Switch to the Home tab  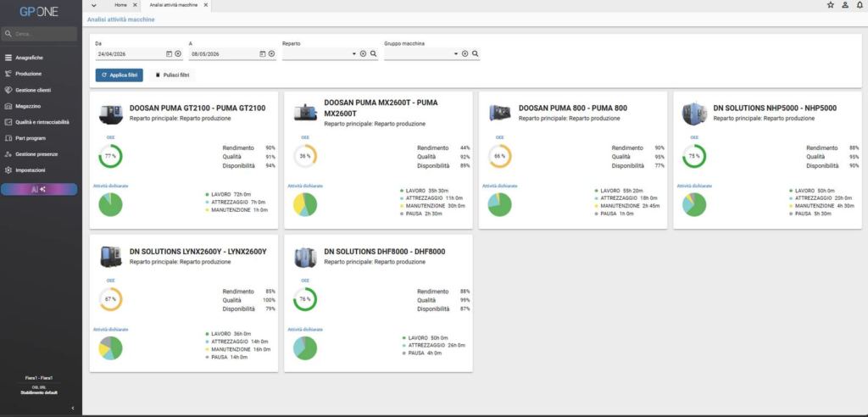[x=120, y=5]
